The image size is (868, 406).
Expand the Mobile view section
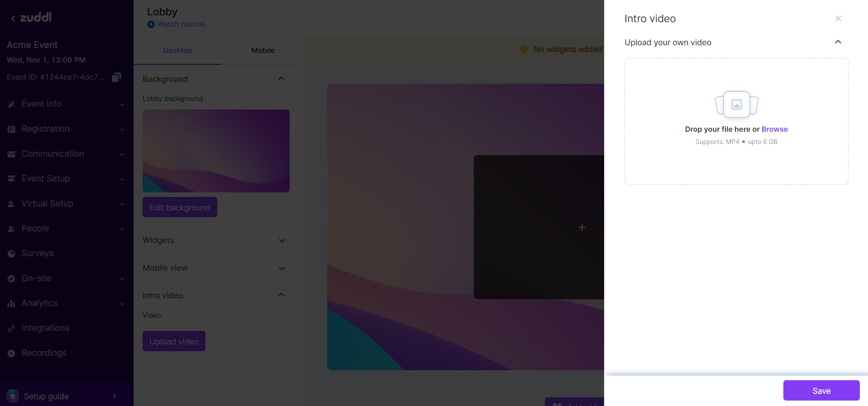[x=282, y=268]
